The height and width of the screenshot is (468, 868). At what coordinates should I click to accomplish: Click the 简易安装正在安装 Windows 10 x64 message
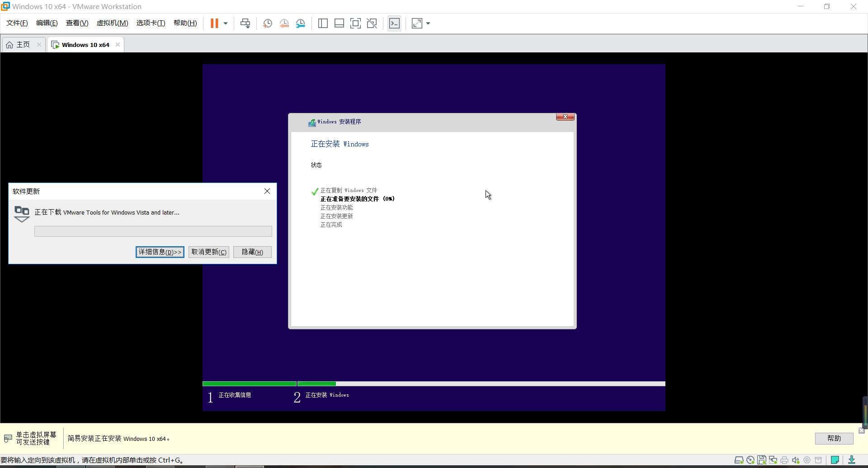click(x=118, y=439)
